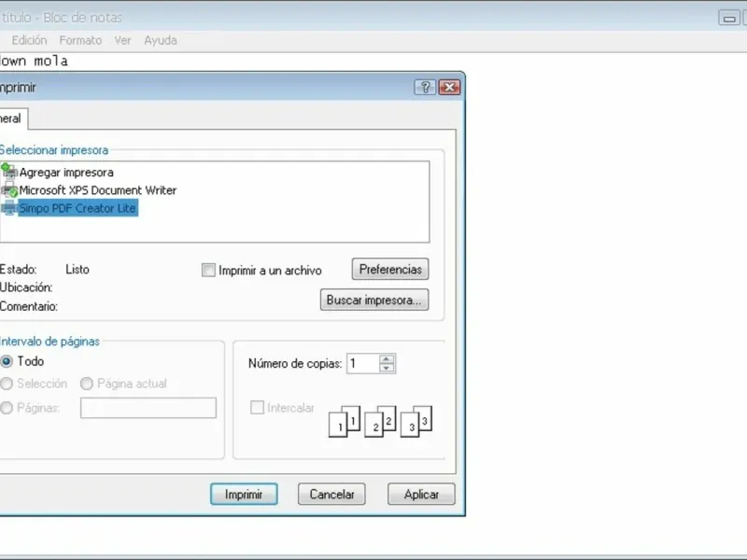Open printer Preferencias
The width and height of the screenshot is (747, 560).
coord(390,270)
